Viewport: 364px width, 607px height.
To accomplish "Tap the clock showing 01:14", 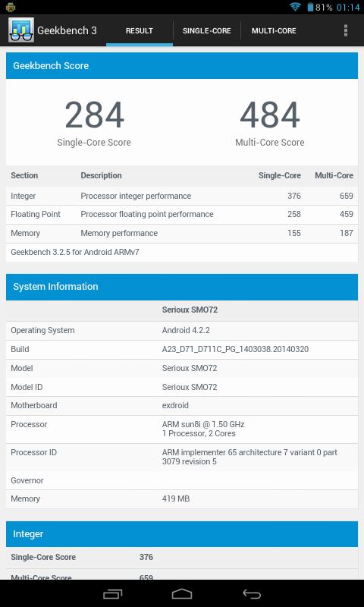I will [x=348, y=7].
